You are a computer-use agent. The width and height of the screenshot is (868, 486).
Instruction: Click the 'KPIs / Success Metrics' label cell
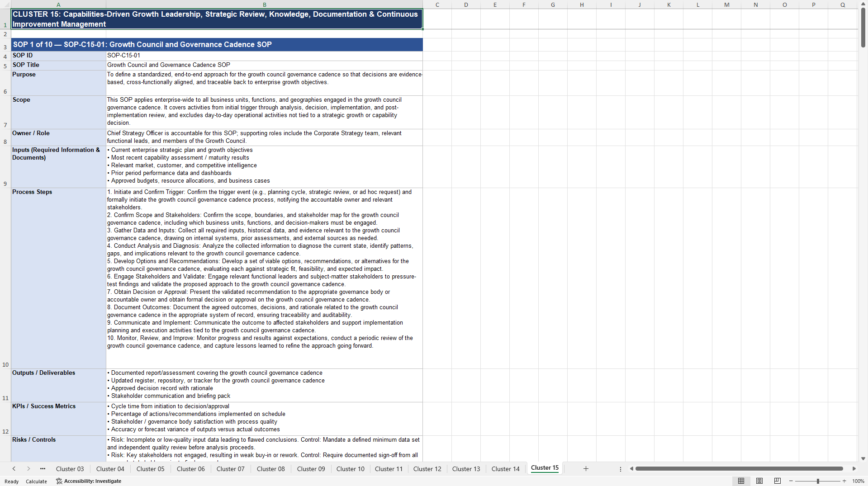click(58, 419)
